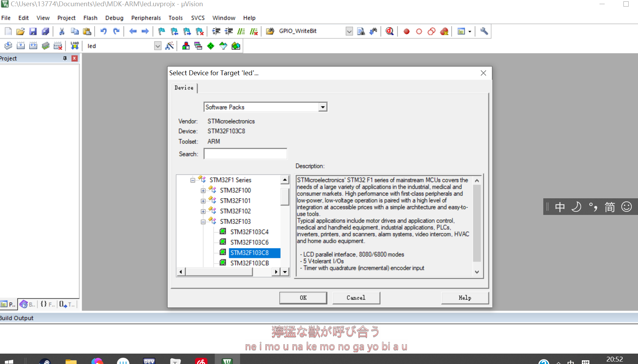Click the Help button in dialog

click(465, 298)
